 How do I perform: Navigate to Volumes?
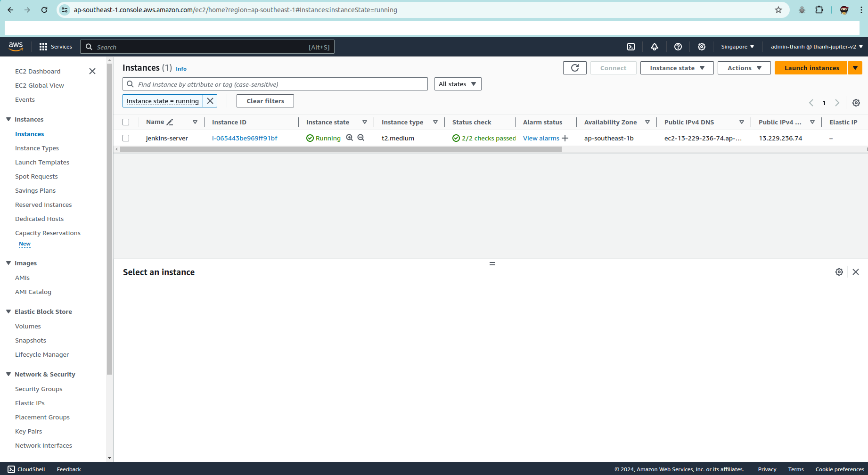(28, 326)
